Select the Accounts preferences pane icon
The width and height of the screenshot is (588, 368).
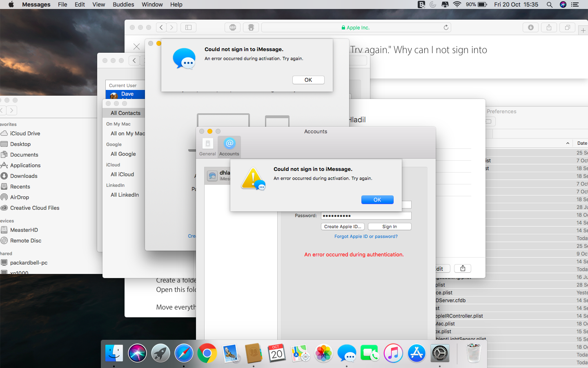tap(229, 147)
